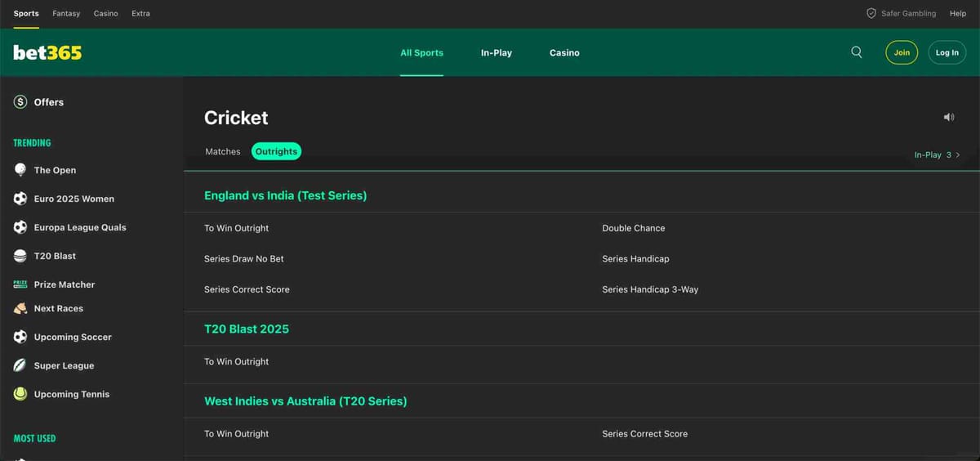Open England vs India To Win Outright
The height and width of the screenshot is (461, 980).
click(236, 228)
